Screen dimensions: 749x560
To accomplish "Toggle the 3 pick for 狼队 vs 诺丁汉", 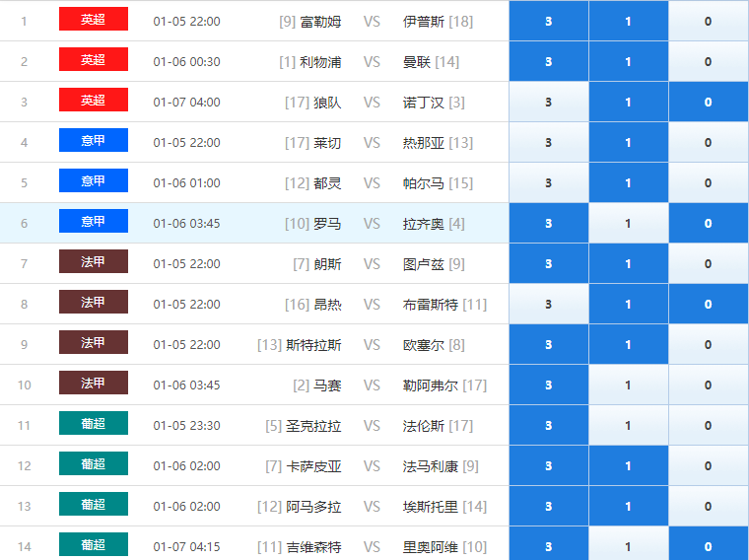I will (549, 102).
